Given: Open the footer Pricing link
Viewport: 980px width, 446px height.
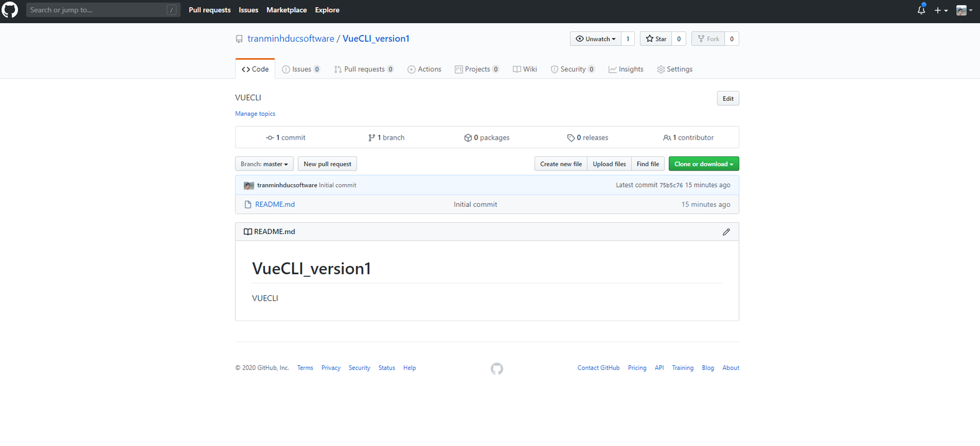Looking at the screenshot, I should coord(637,368).
